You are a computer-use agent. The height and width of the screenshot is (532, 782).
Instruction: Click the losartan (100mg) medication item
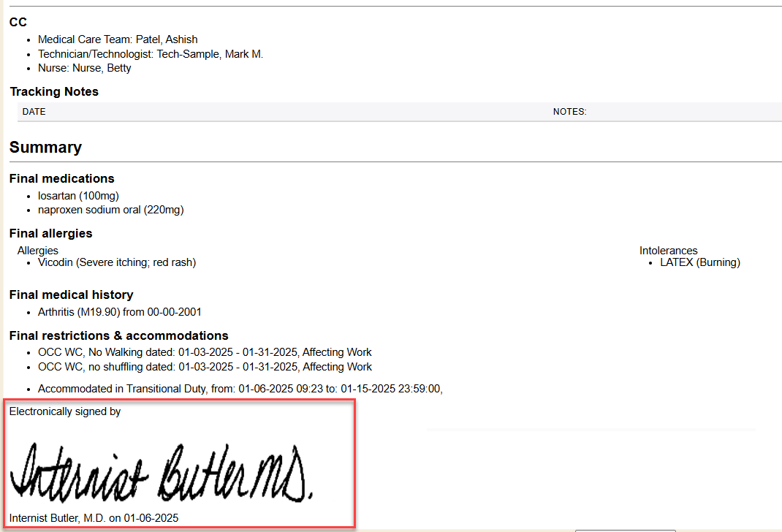(x=78, y=196)
